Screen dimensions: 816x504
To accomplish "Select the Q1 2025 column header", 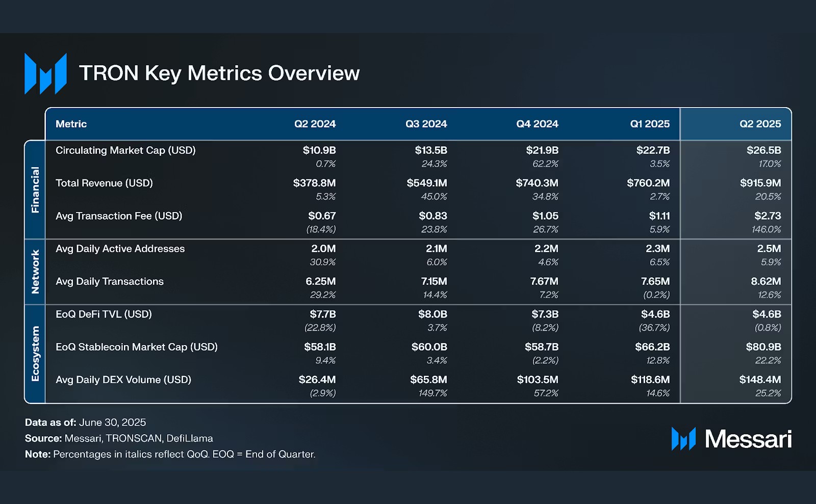I will 650,124.
